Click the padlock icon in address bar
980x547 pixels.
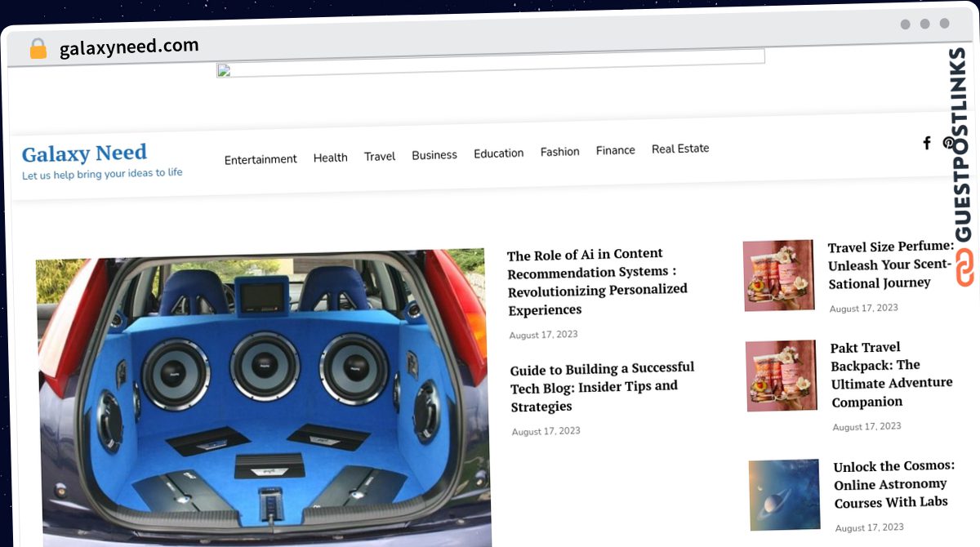tap(38, 49)
